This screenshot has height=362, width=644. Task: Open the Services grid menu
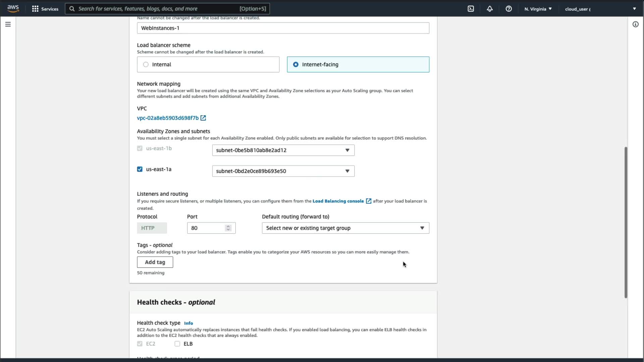click(35, 9)
